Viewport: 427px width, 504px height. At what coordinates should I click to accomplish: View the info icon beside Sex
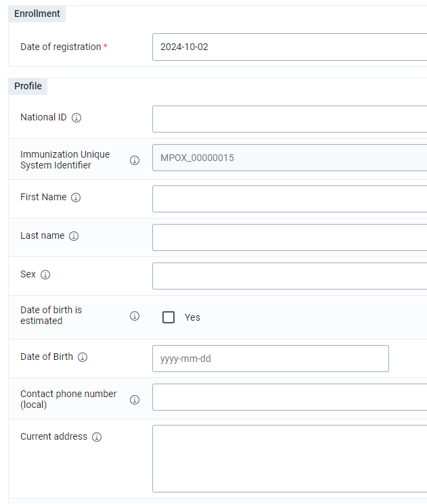(45, 275)
